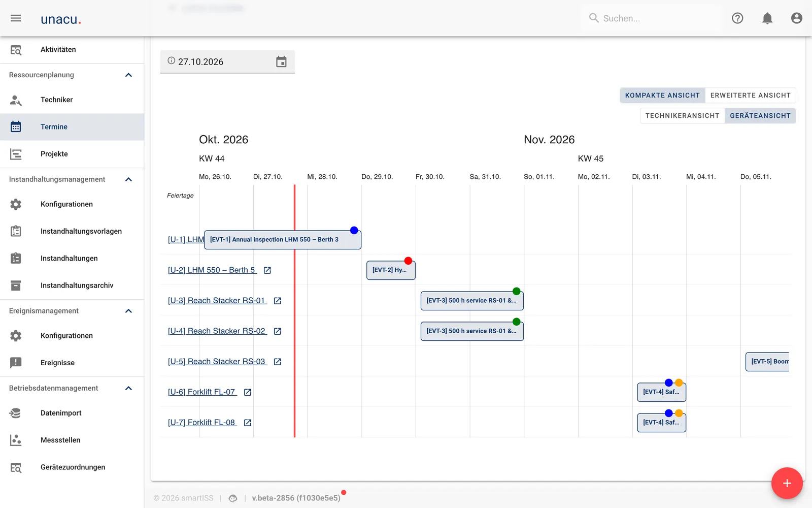
Task: Click the red status dot on EVT-2
Action: tap(408, 261)
